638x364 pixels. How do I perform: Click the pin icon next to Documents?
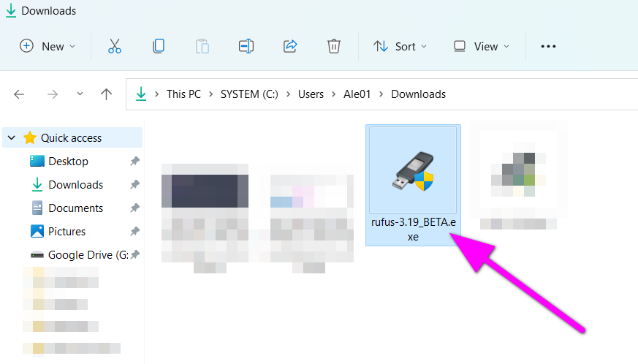pos(134,208)
